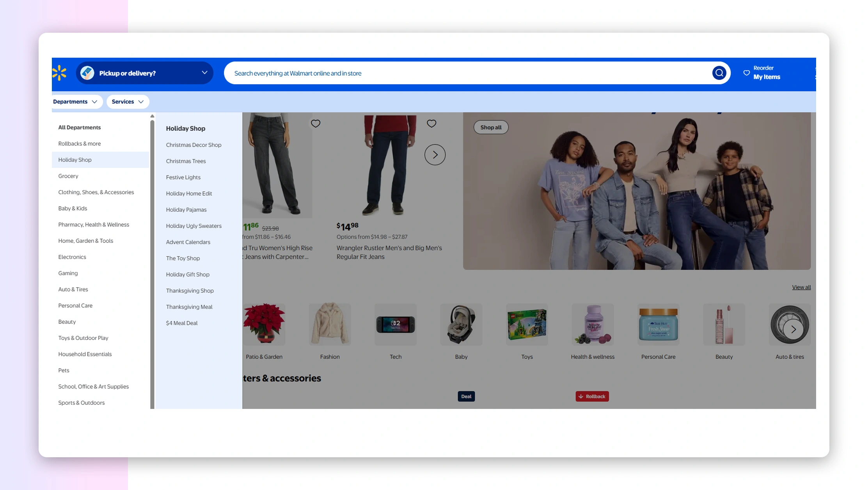Viewport: 868px width, 490px height.
Task: Favorite the Wrangler Rustler jeans heart
Action: click(431, 124)
